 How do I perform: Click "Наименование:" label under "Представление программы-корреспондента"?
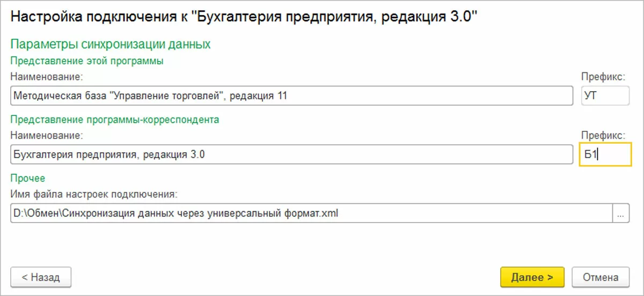46,135
